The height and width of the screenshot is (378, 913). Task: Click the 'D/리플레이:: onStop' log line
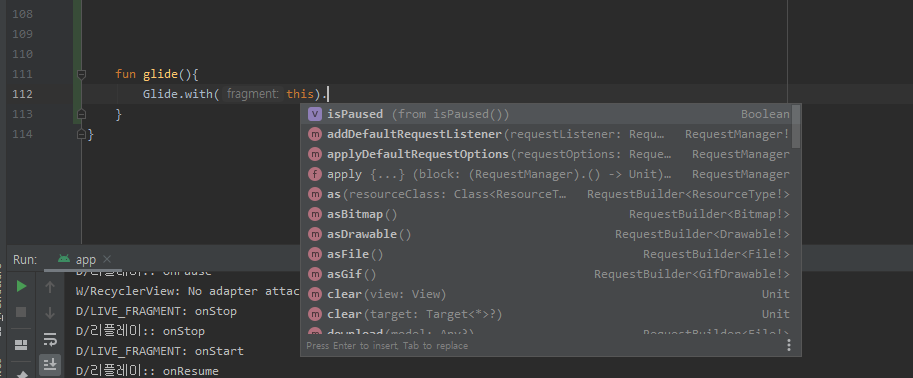pos(140,331)
